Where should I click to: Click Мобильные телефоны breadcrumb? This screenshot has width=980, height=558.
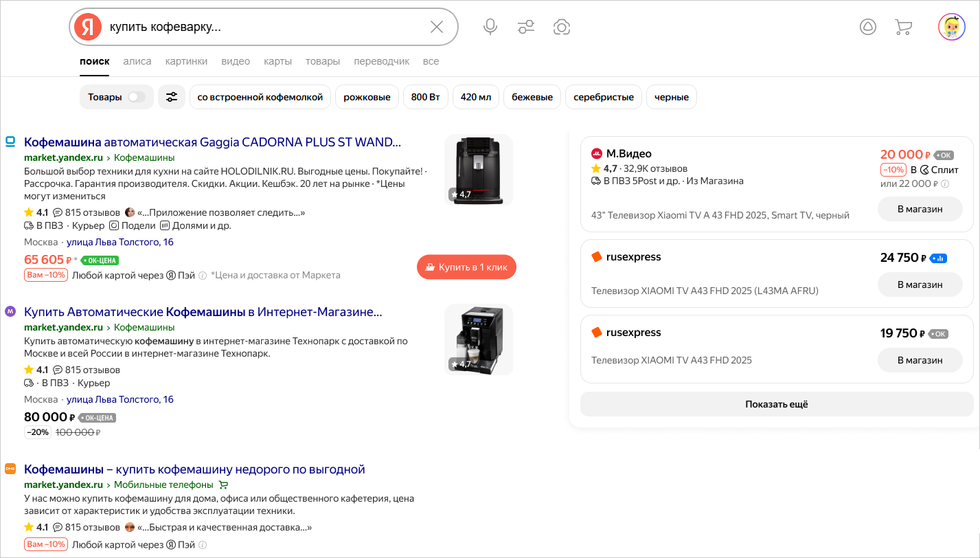(163, 484)
